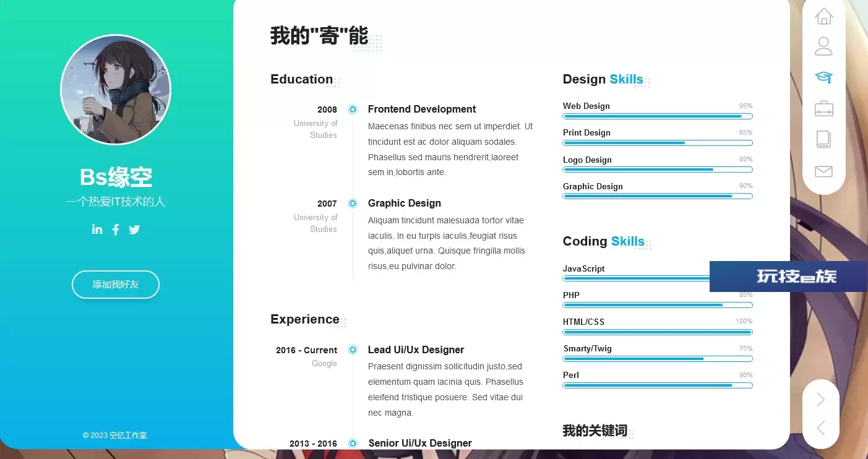Visit the LinkedIn profile icon
This screenshot has width=868, height=459.
click(x=97, y=229)
